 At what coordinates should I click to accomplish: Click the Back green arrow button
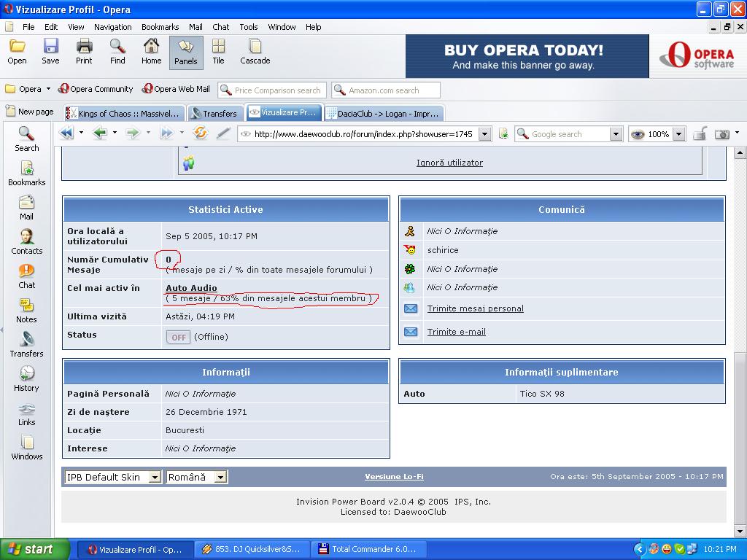(x=100, y=133)
